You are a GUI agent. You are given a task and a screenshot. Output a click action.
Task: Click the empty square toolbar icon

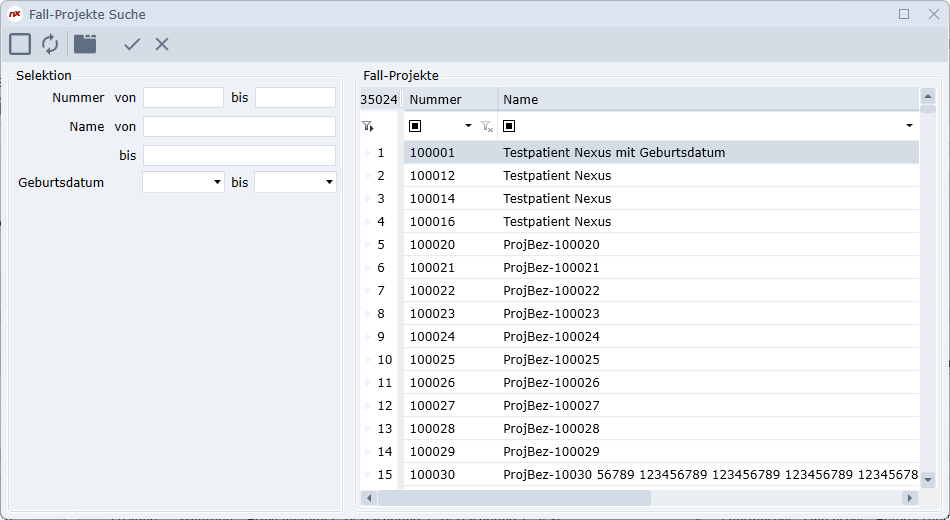20,44
